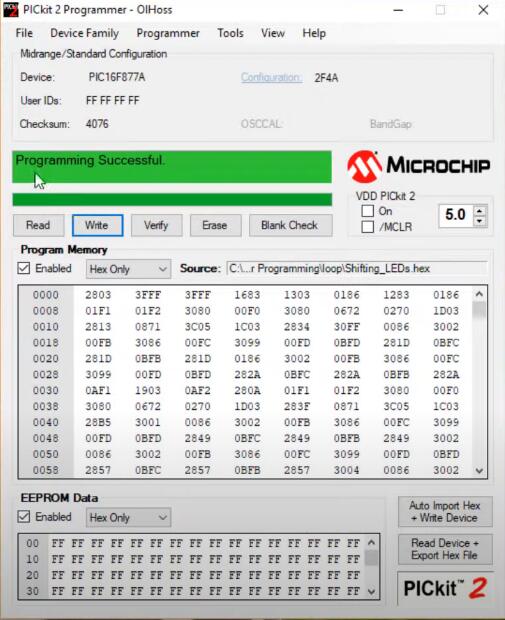Open EEPROM Data Hex Only dropdown
This screenshot has height=620, width=505.
[x=128, y=518]
